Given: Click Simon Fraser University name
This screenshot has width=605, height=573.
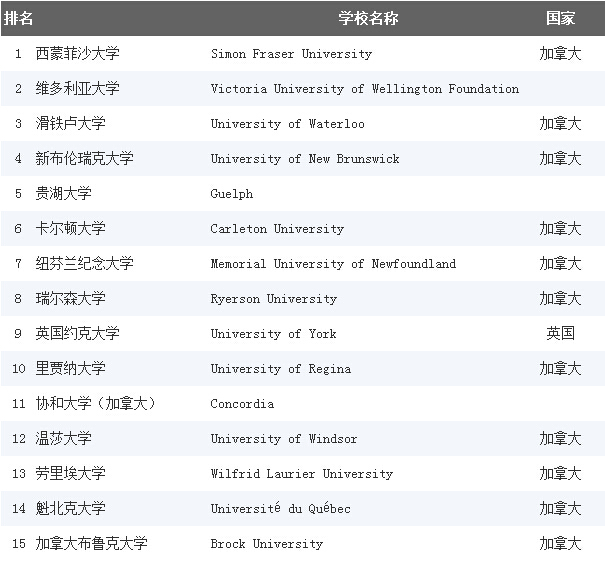Looking at the screenshot, I should 291,54.
